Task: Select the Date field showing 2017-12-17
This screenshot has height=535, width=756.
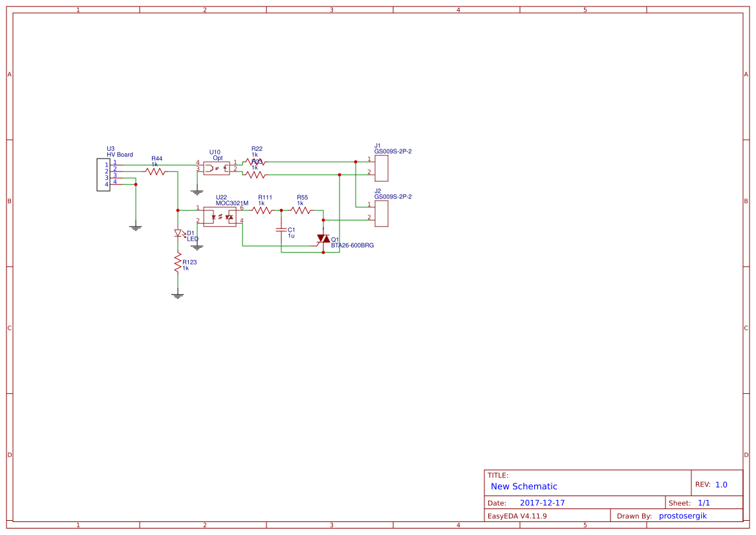Action: [542, 502]
